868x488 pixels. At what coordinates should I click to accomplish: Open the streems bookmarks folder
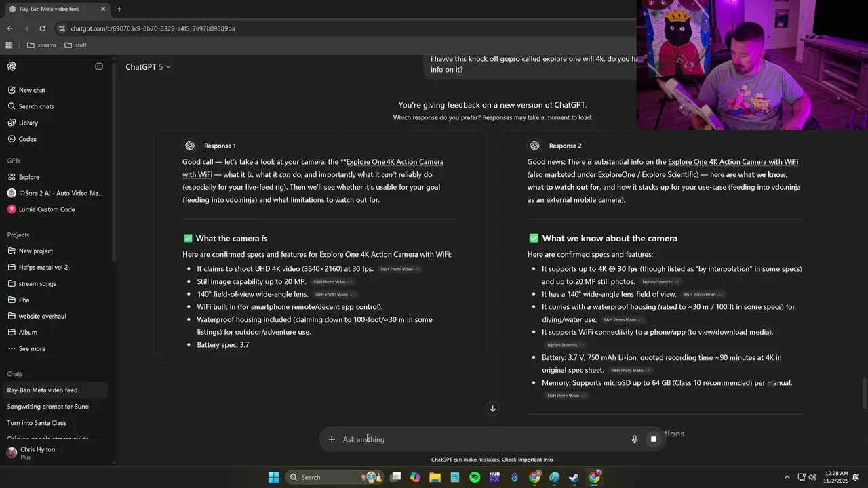point(41,45)
